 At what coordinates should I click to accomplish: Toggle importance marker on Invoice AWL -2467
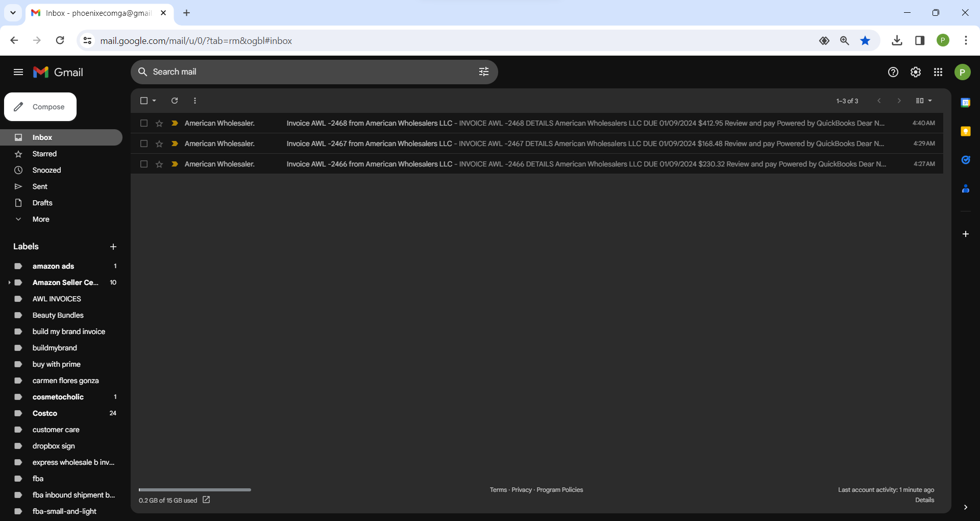point(175,144)
